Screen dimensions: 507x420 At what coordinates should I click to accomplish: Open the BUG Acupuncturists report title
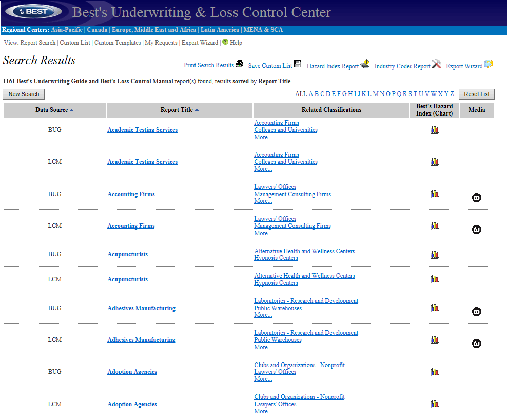click(127, 254)
